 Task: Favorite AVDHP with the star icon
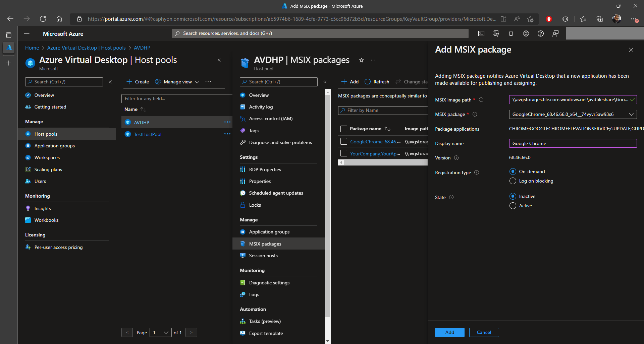coord(361,60)
